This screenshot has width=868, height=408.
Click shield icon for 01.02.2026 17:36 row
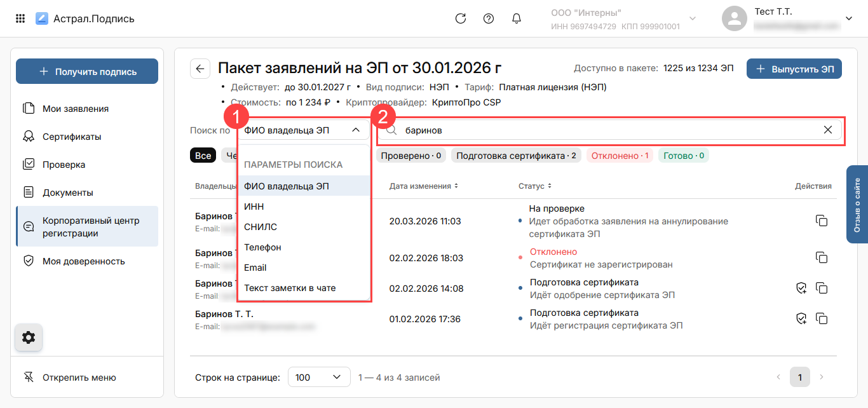[x=801, y=318]
